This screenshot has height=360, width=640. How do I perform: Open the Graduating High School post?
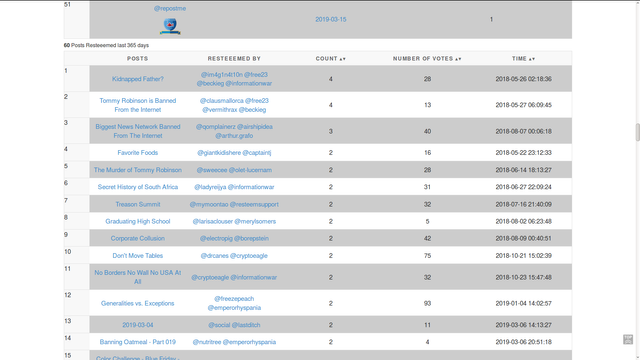(138, 221)
